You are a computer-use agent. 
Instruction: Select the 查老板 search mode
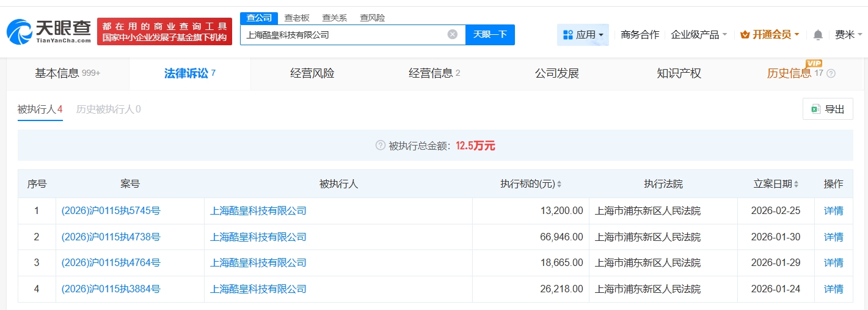click(297, 18)
